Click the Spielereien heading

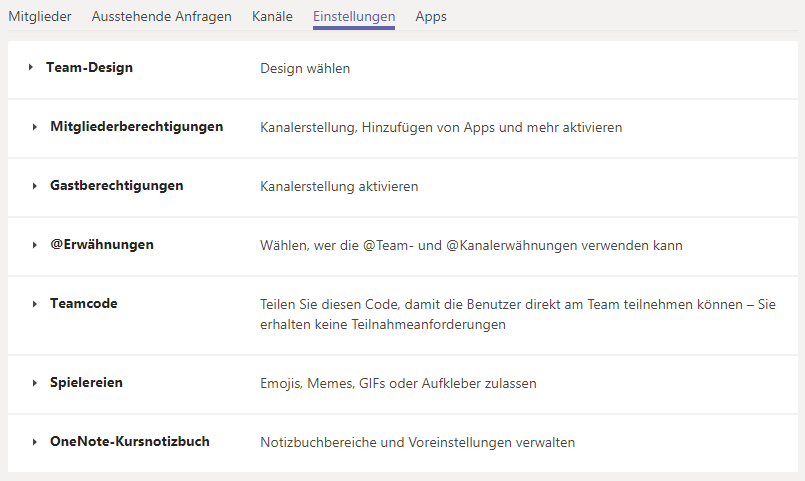click(x=86, y=382)
